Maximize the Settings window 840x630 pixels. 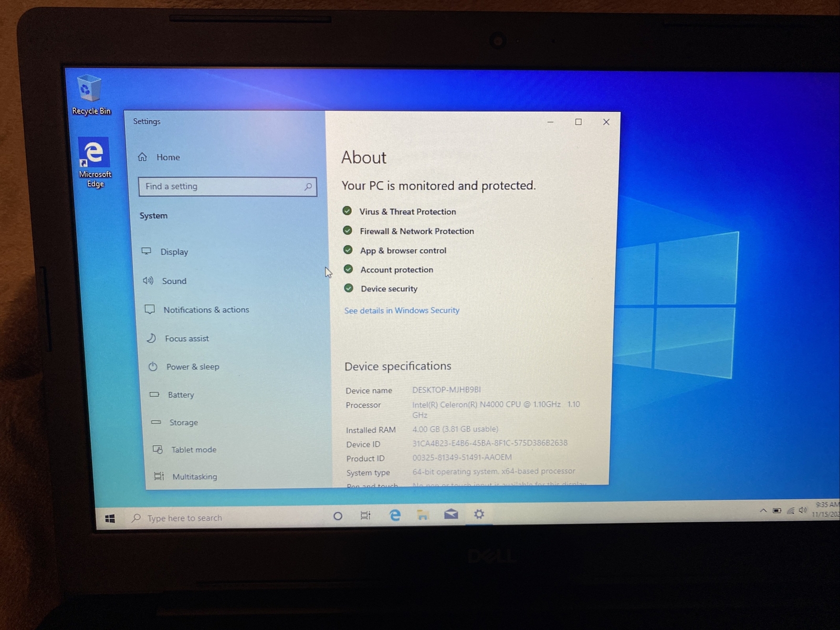[x=578, y=122]
